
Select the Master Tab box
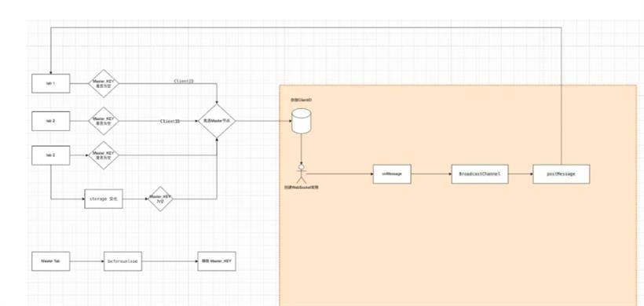point(51,261)
